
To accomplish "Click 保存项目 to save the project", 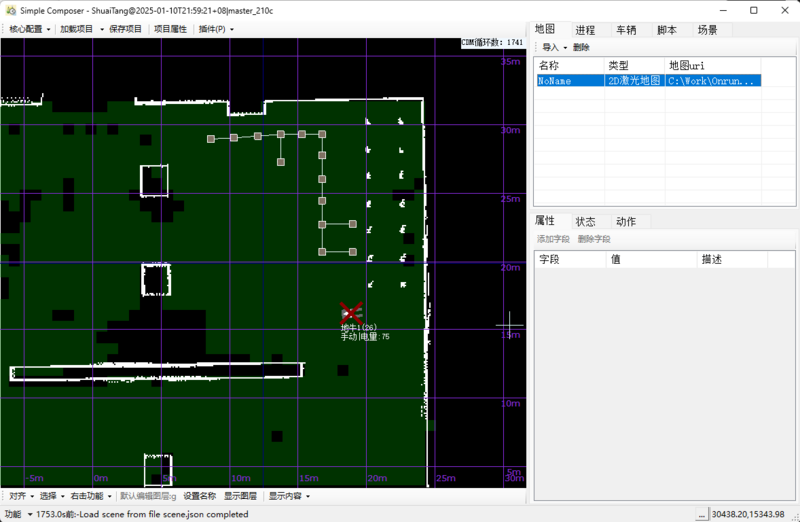I will [125, 29].
